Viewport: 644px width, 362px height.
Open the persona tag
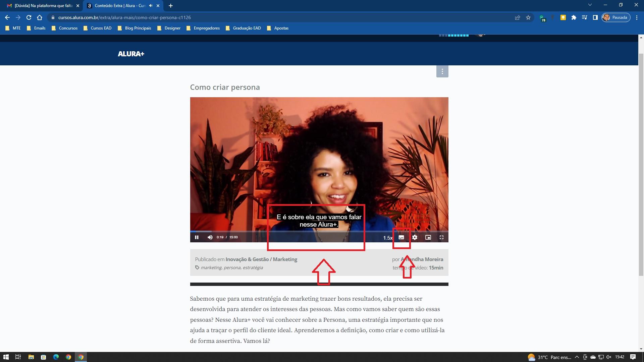click(232, 267)
